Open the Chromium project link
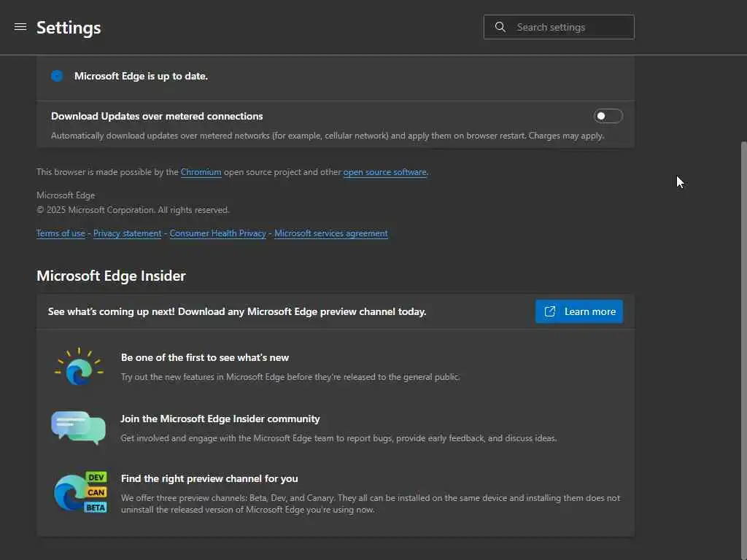Image resolution: width=747 pixels, height=560 pixels. tap(201, 172)
